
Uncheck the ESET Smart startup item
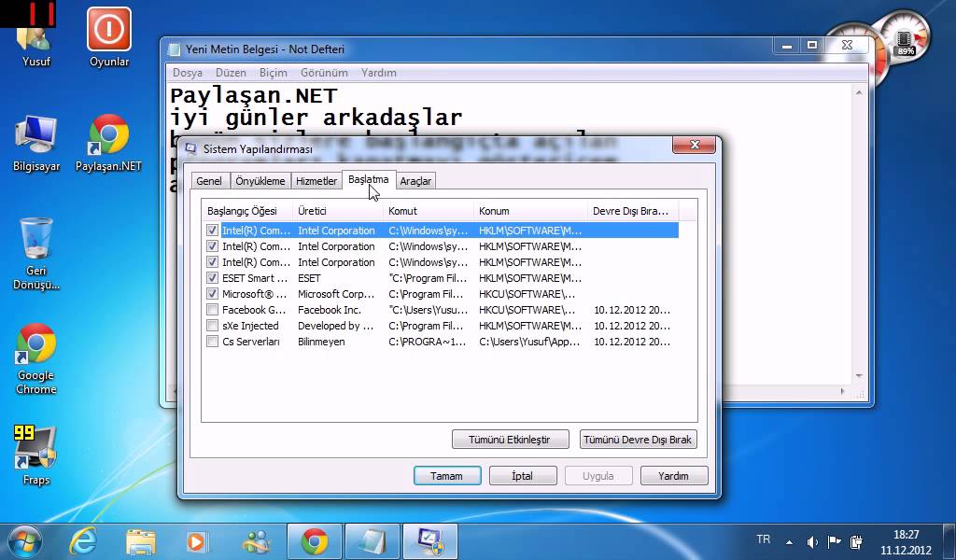coord(212,278)
